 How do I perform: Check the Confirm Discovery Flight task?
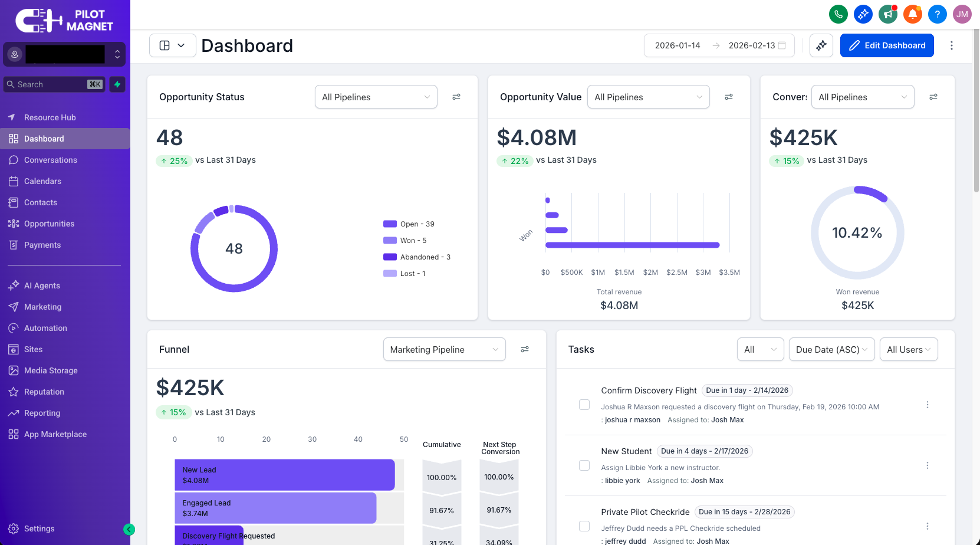click(584, 405)
